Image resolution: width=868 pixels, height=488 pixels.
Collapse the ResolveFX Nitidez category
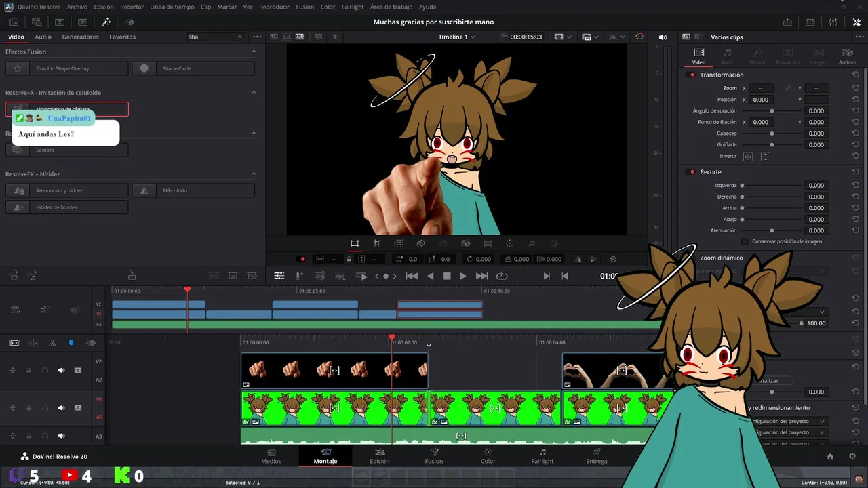pos(254,174)
